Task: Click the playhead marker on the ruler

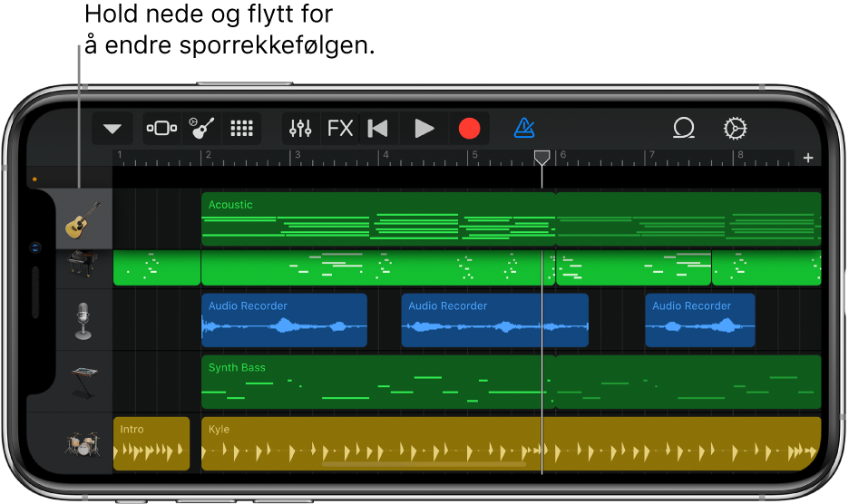Action: (x=542, y=158)
